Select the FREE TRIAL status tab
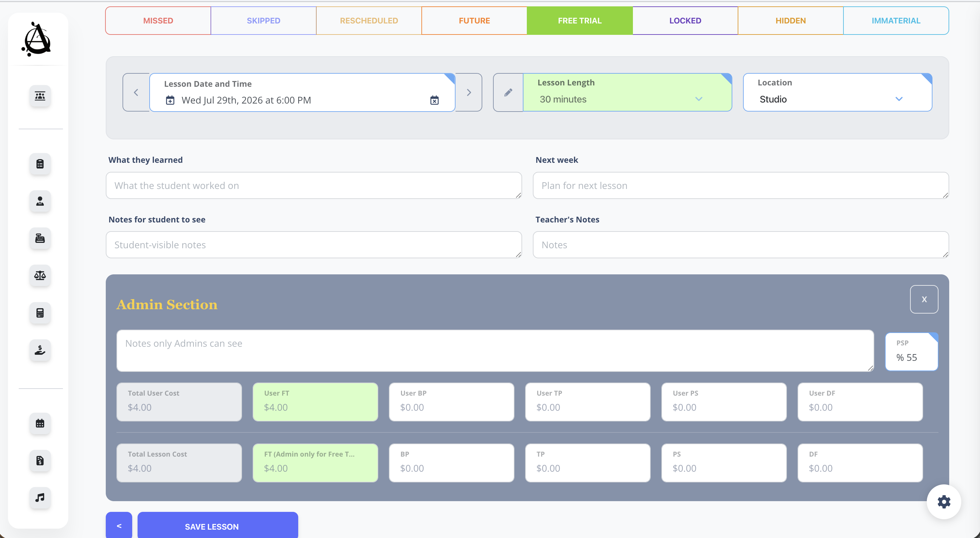Viewport: 980px width, 538px height. click(x=580, y=20)
